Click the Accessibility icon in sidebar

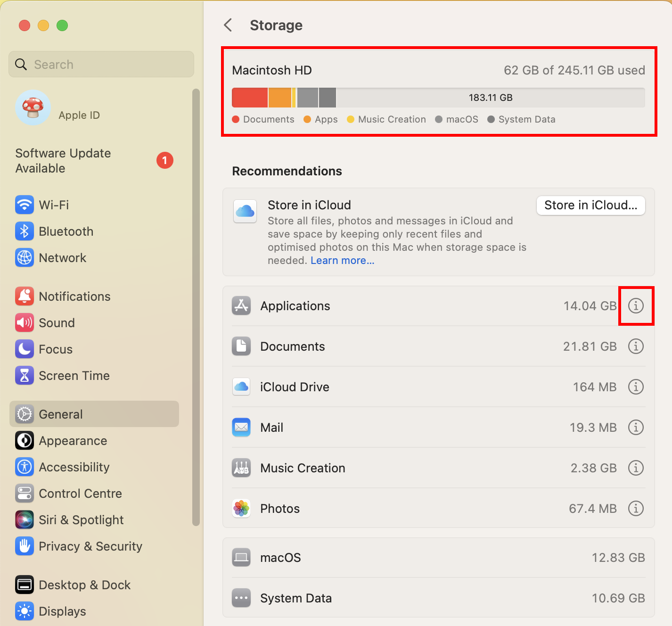click(25, 467)
